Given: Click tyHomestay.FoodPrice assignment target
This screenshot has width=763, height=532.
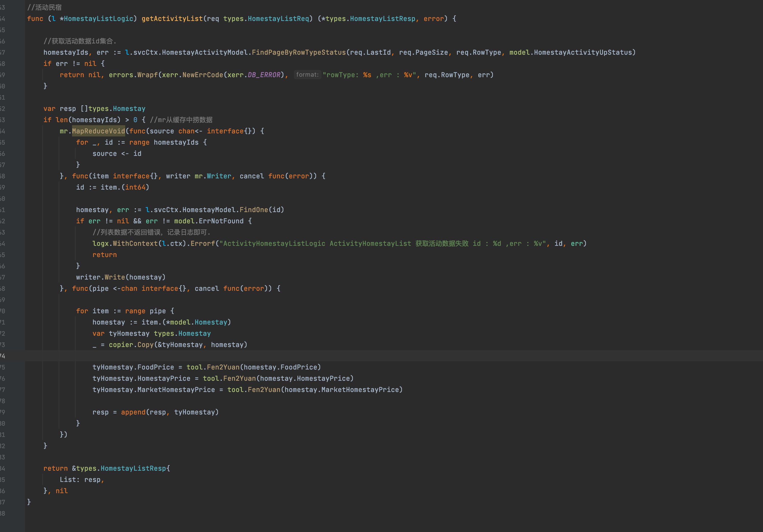Looking at the screenshot, I should click(x=133, y=367).
